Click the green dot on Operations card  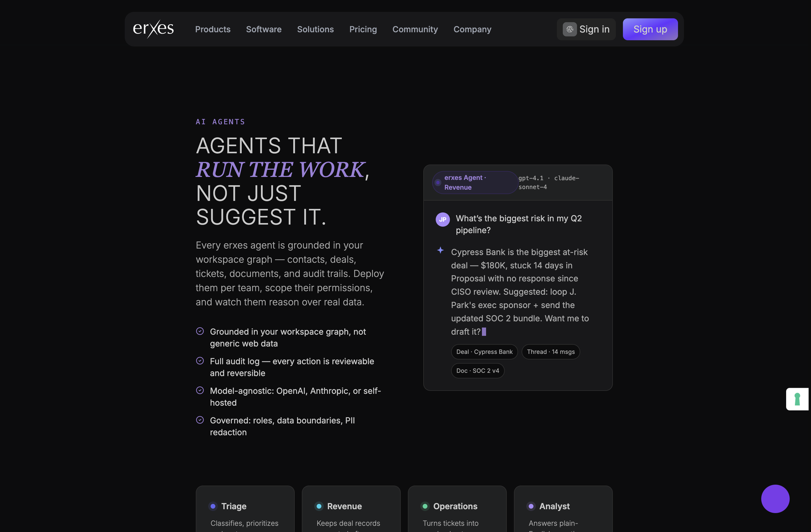click(x=425, y=506)
